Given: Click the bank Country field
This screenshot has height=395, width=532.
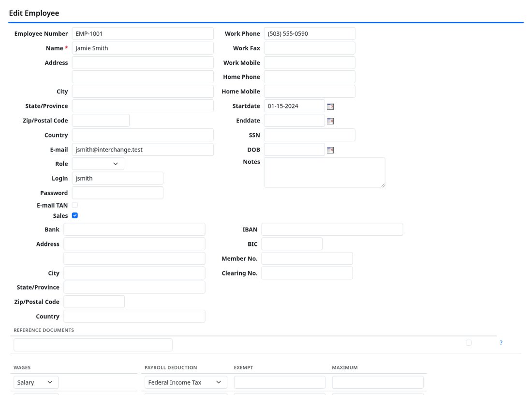Looking at the screenshot, I should click(134, 316).
